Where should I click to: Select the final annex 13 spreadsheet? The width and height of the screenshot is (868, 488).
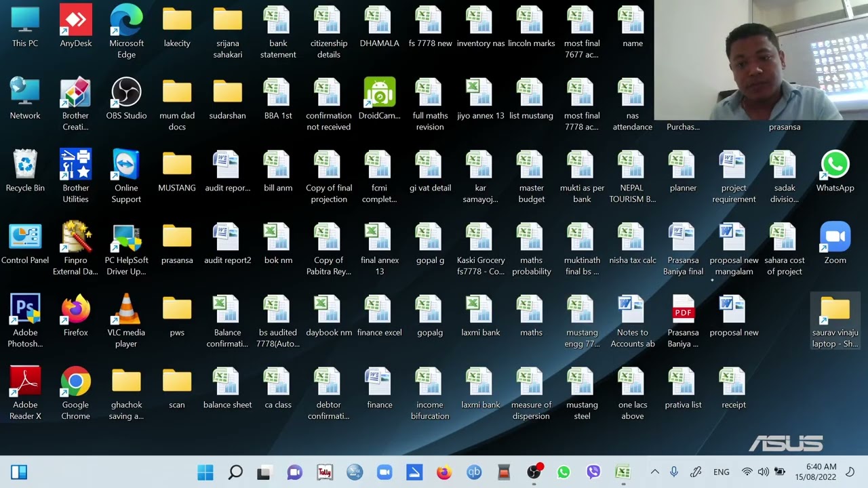pos(380,249)
